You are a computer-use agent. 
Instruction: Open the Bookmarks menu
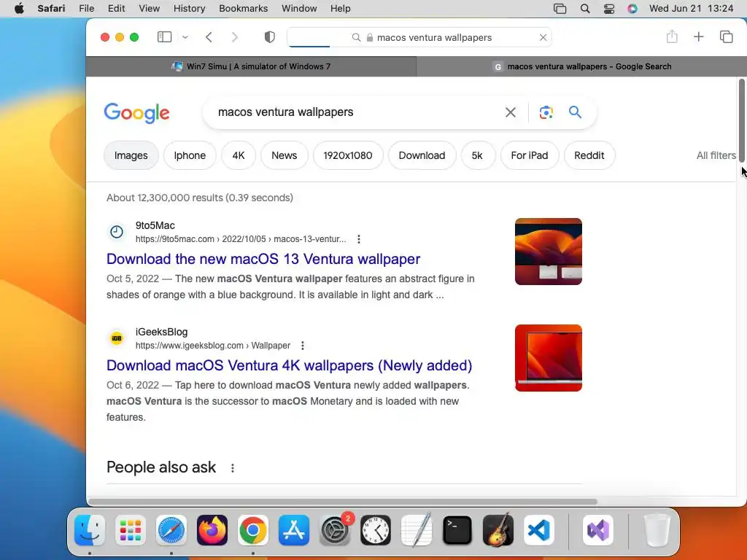point(244,9)
